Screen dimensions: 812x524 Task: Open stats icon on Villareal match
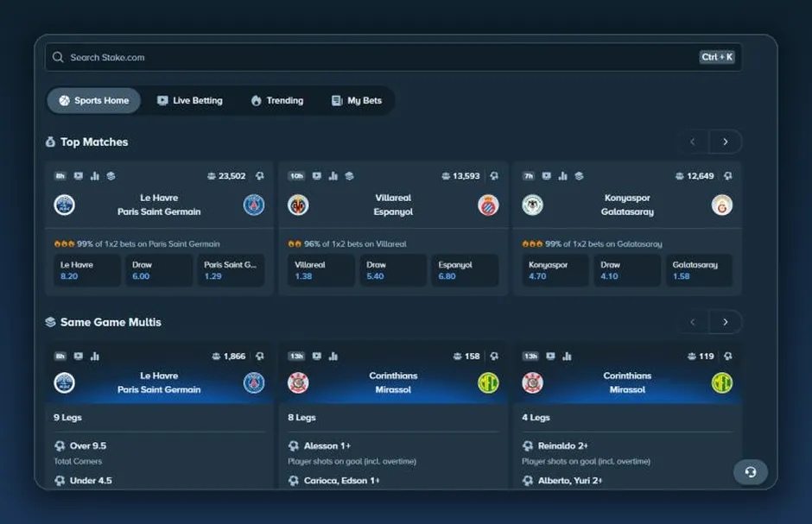click(x=333, y=176)
